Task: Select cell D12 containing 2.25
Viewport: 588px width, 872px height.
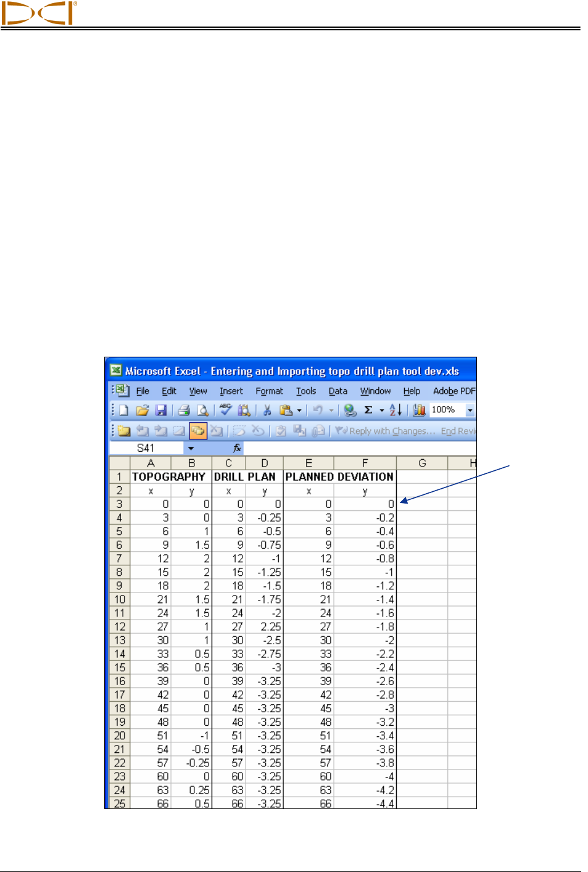Action: [265, 627]
